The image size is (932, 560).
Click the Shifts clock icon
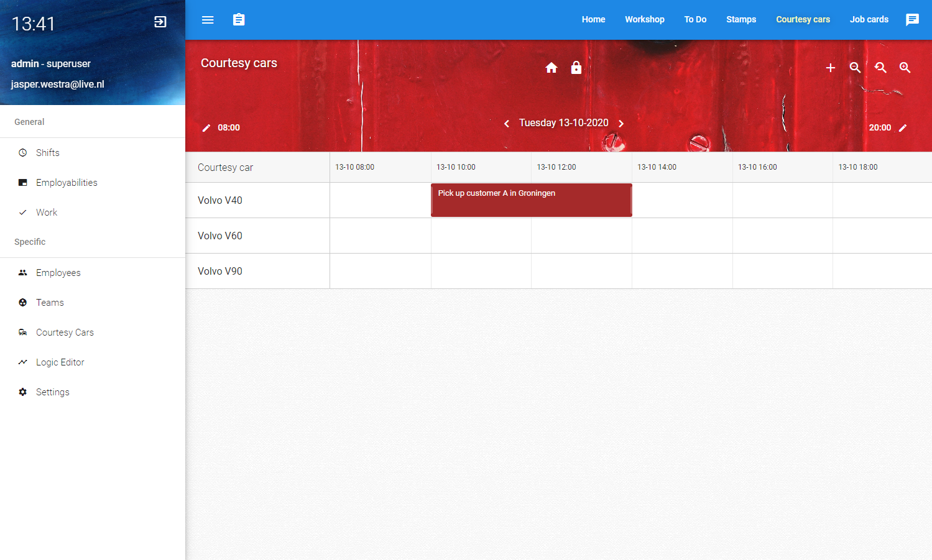point(23,153)
